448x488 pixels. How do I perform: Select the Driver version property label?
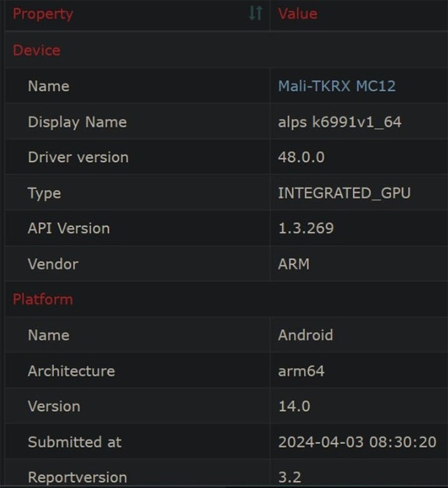point(78,157)
